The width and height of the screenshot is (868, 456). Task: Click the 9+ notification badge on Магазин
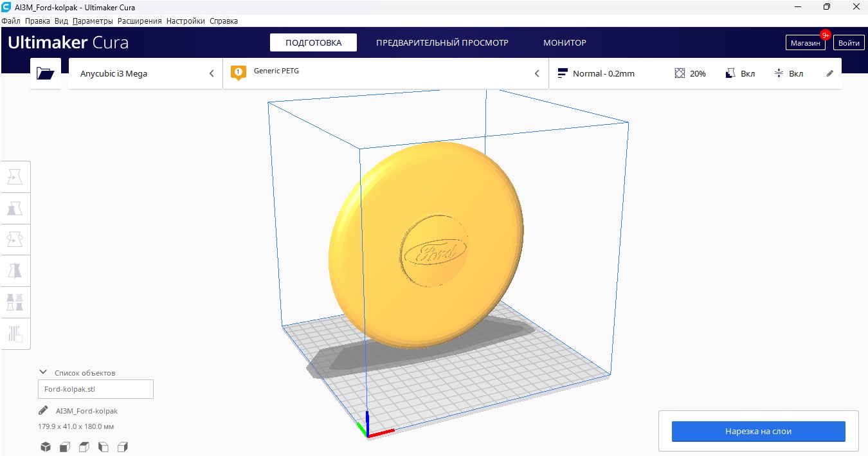pos(826,35)
